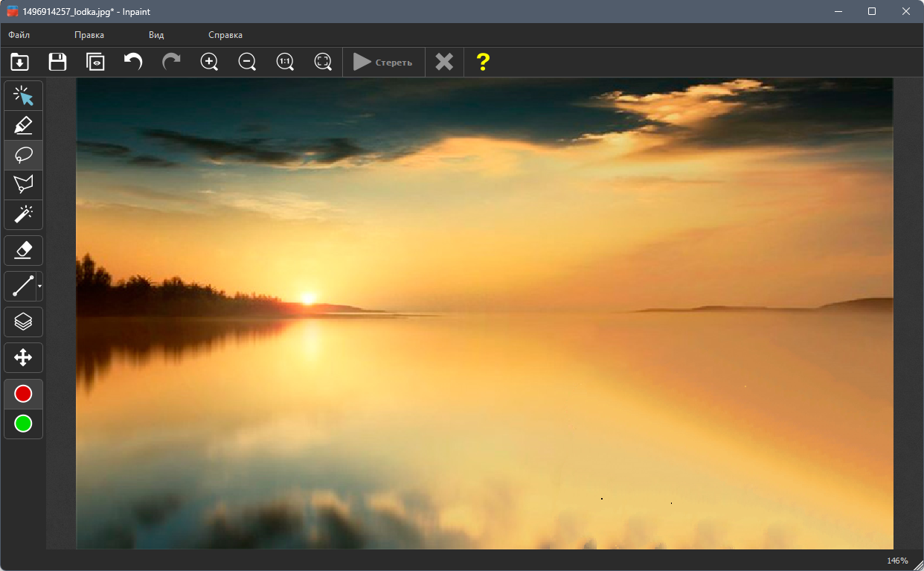Set zoom to 1:1 actual size
Image resolution: width=924 pixels, height=571 pixels.
coord(285,62)
